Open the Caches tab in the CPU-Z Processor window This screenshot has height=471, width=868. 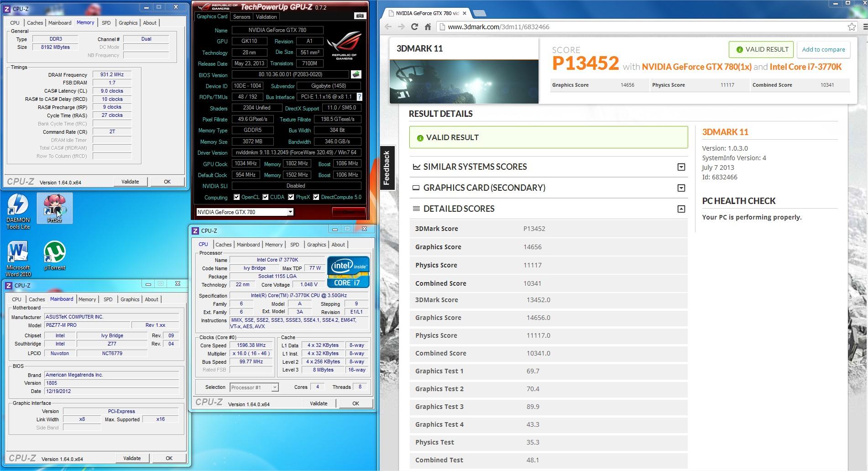(x=223, y=245)
